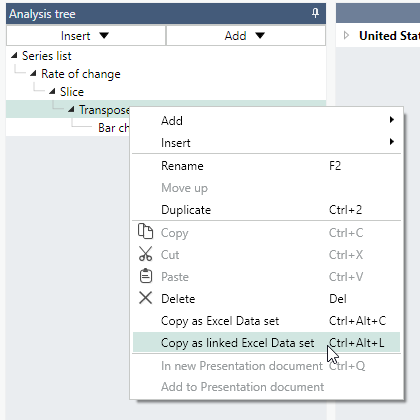This screenshot has width=420, height=420.
Task: Select the Series list tree item
Action: point(47,56)
